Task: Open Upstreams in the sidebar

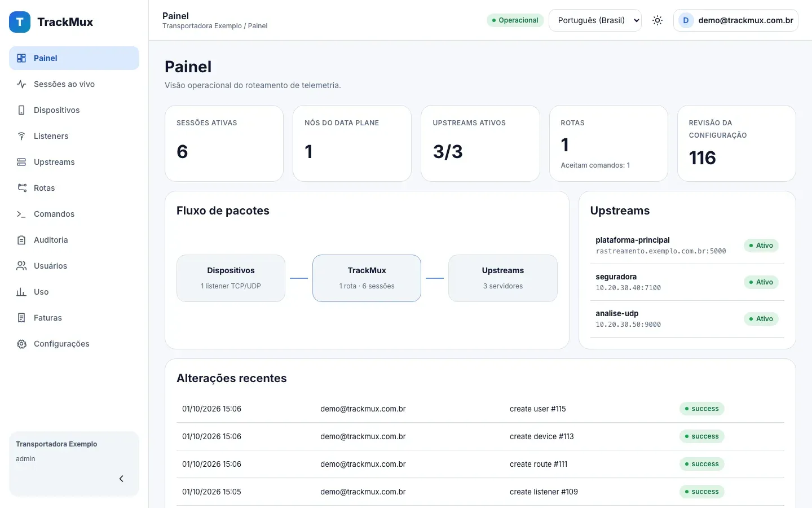Action: 74,162
